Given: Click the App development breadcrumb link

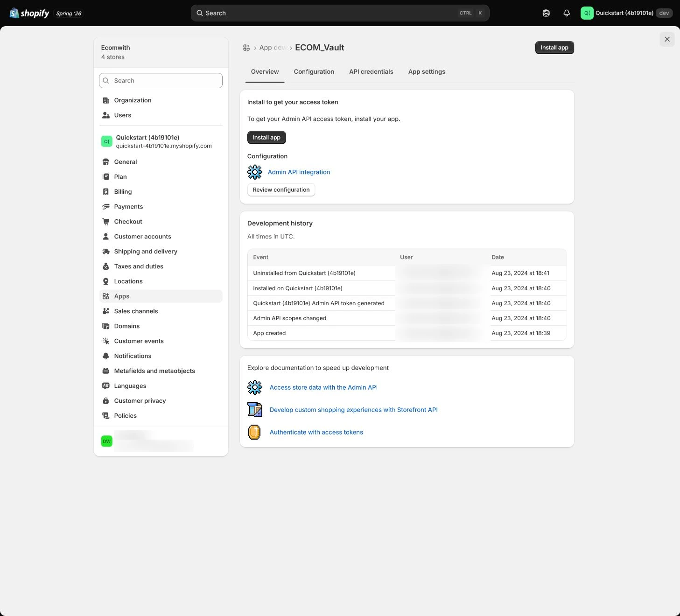Looking at the screenshot, I should tap(273, 48).
